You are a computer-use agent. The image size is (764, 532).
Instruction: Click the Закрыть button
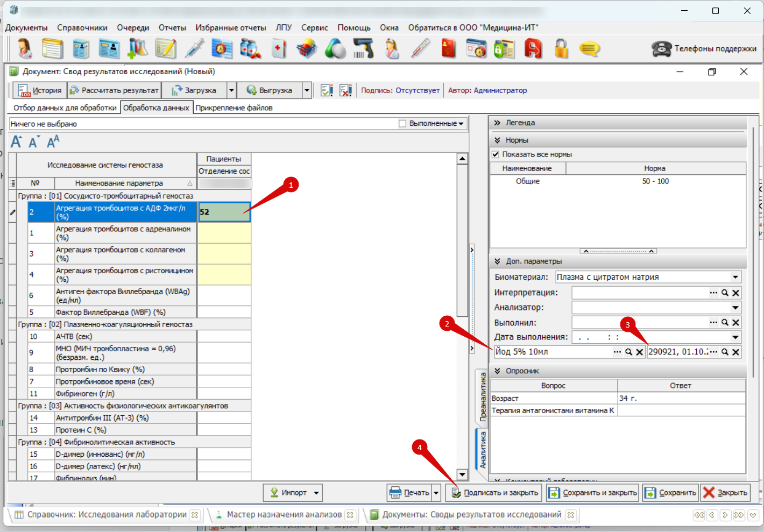(725, 493)
